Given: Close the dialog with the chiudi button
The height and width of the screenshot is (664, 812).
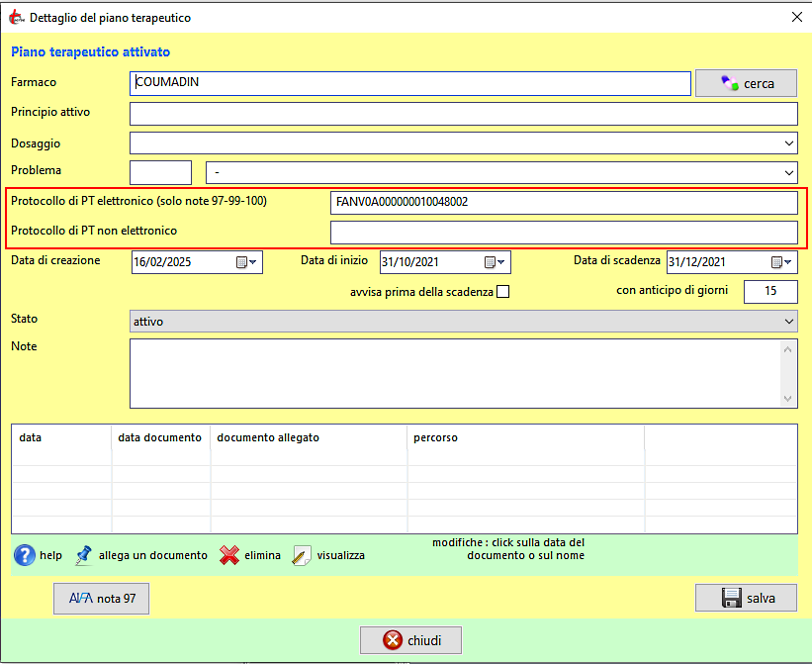Looking at the screenshot, I should pyautogui.click(x=410, y=639).
